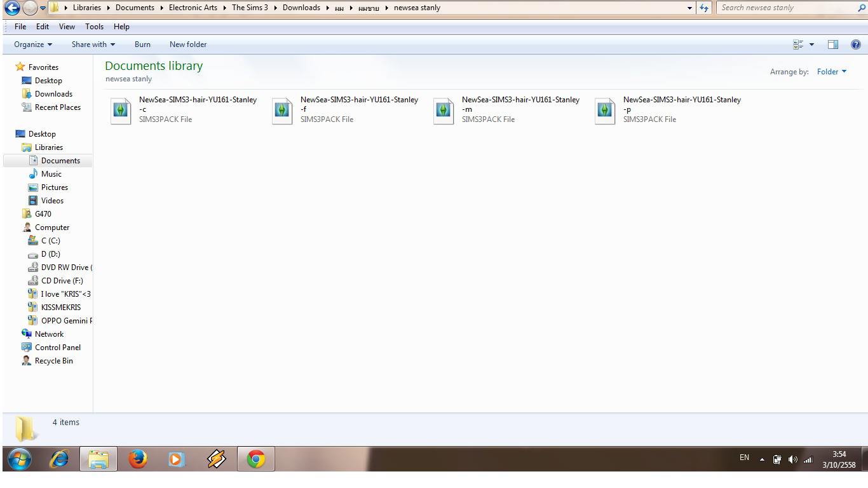Image resolution: width=868 pixels, height=488 pixels.
Task: Click EN language indicator
Action: pyautogui.click(x=744, y=457)
